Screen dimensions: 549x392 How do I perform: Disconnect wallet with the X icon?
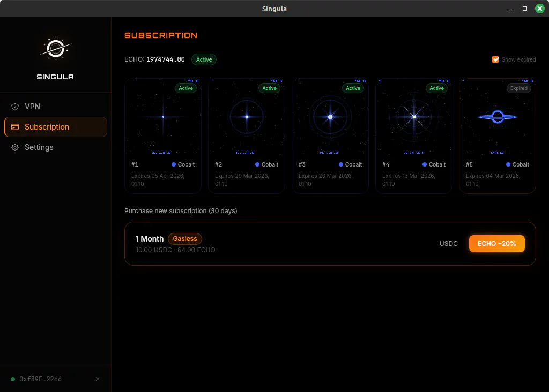(98, 379)
